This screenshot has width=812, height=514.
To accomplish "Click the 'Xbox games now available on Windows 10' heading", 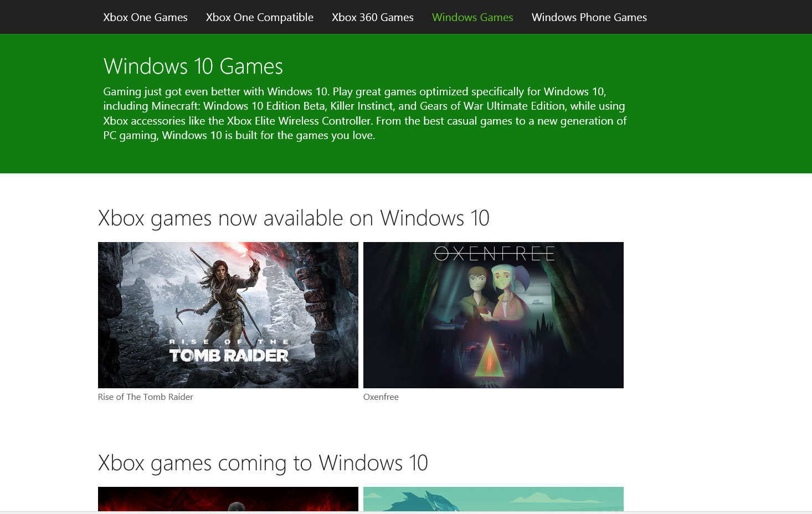I will point(294,218).
